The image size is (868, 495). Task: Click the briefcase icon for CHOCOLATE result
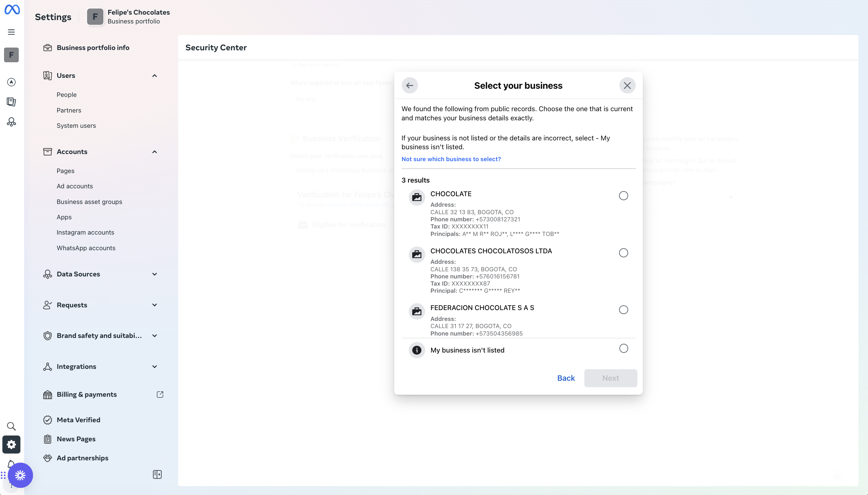tap(417, 197)
